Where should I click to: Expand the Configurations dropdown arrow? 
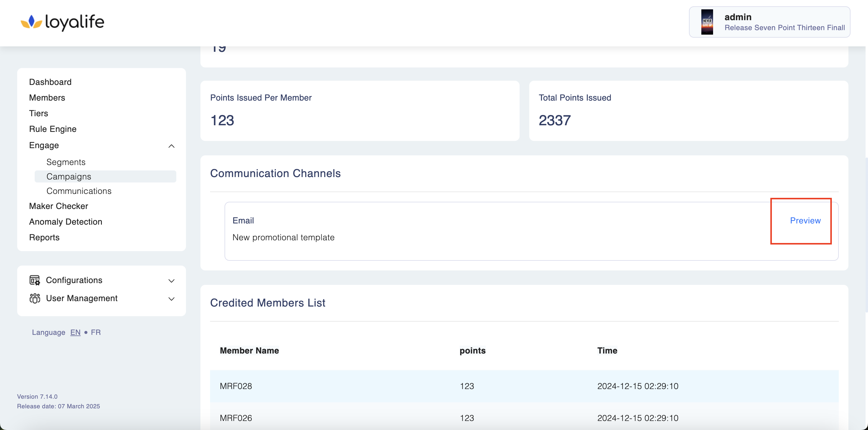point(171,280)
